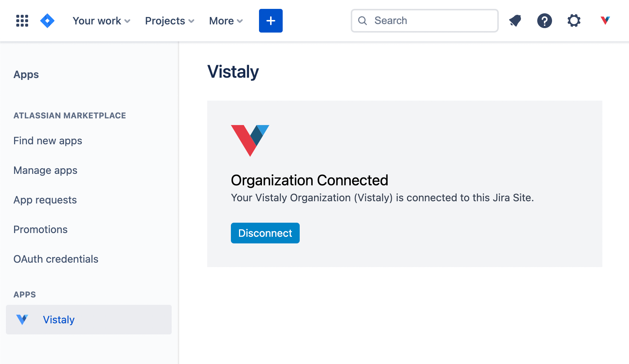Click the Organization Connected heading
This screenshot has width=629, height=364.
point(310,180)
